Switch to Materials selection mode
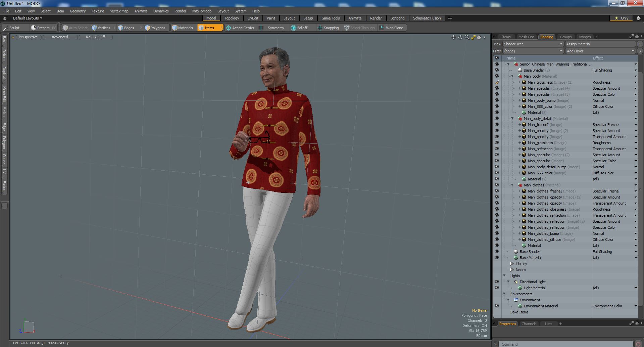This screenshot has width=644, height=347. click(183, 28)
